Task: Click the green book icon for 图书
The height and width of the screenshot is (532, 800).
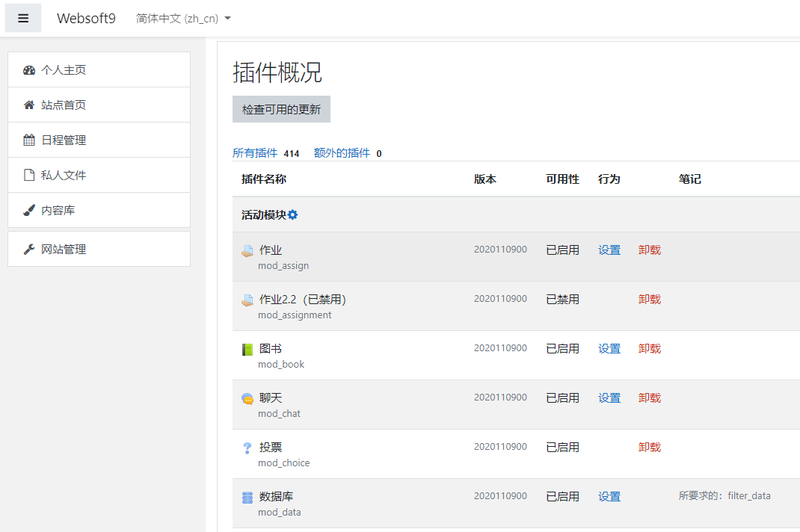Action: (247, 350)
